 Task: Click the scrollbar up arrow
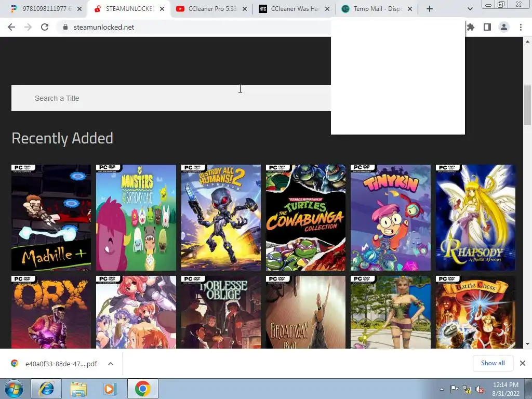[527, 42]
